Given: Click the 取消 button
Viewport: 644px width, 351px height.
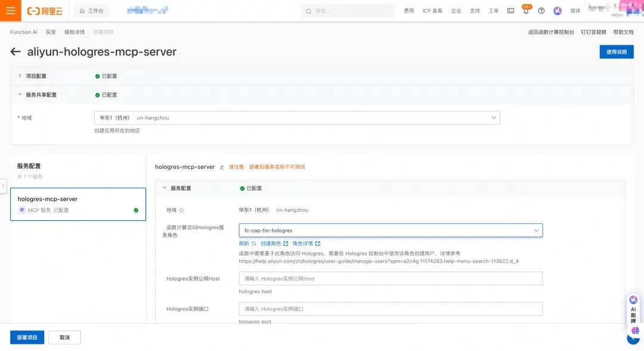Looking at the screenshot, I should (64, 337).
